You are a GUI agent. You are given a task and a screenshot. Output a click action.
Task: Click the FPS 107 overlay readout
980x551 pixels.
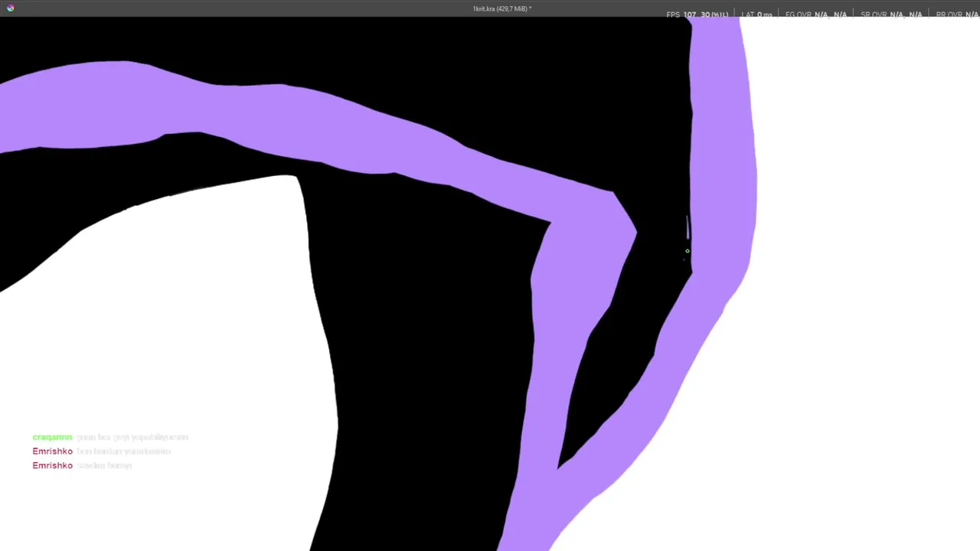click(x=697, y=15)
